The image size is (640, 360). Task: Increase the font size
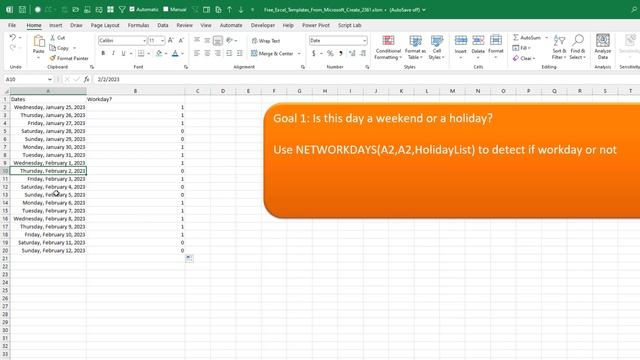[x=171, y=40]
